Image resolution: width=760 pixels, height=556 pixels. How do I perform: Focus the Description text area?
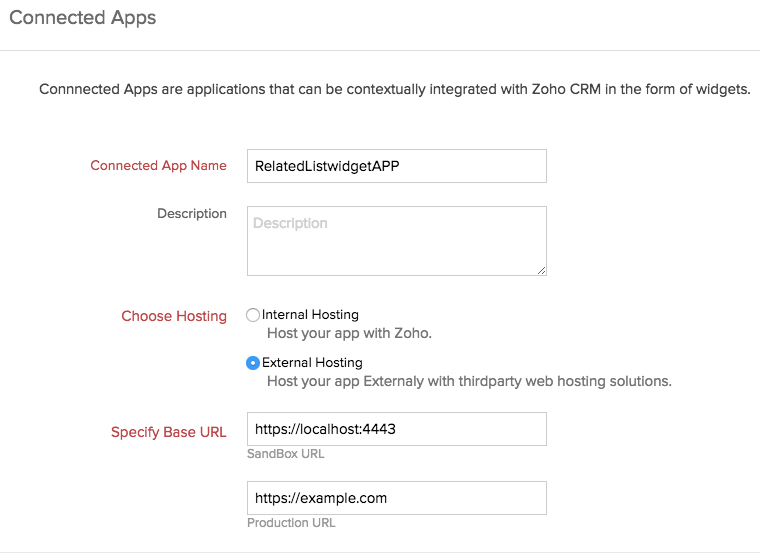[396, 240]
